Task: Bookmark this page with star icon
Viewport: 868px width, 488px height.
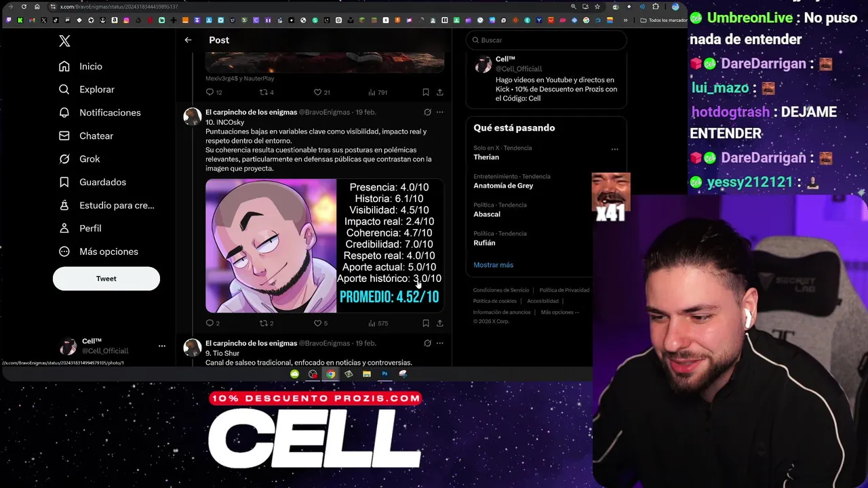Action: (597, 7)
